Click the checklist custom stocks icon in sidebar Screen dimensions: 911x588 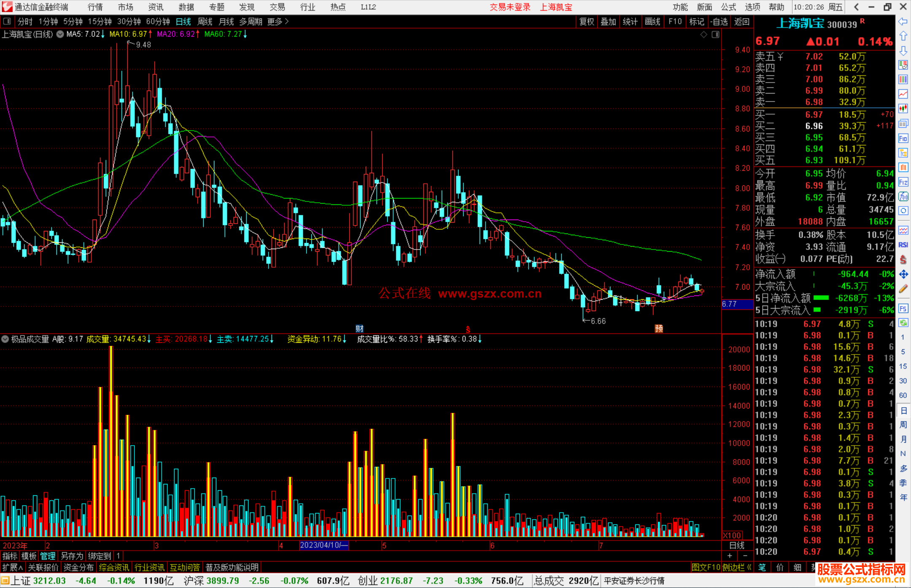[x=903, y=65]
